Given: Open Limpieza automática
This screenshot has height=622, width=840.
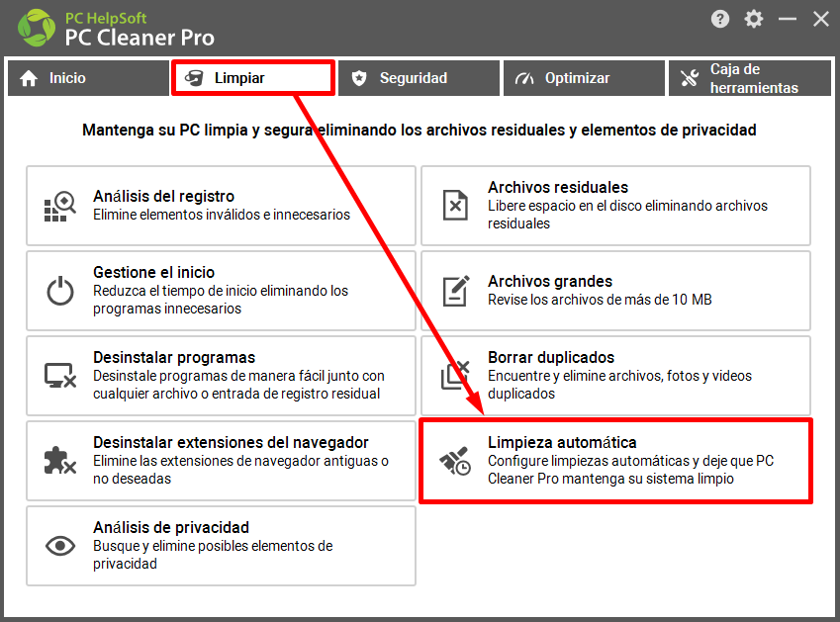Looking at the screenshot, I should pos(615,461).
